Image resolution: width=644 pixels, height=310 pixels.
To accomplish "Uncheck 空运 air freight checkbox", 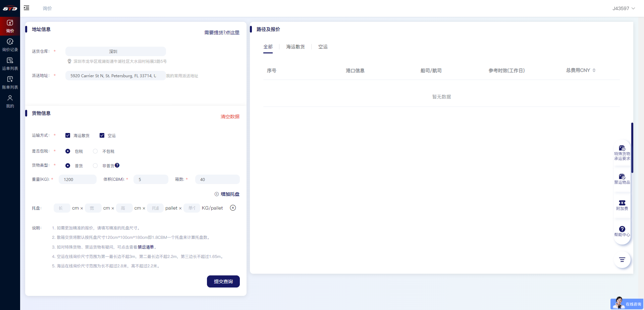I will (x=102, y=135).
